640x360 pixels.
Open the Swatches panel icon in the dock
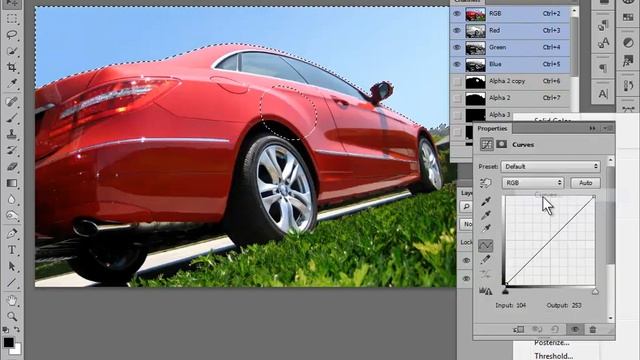point(629,17)
